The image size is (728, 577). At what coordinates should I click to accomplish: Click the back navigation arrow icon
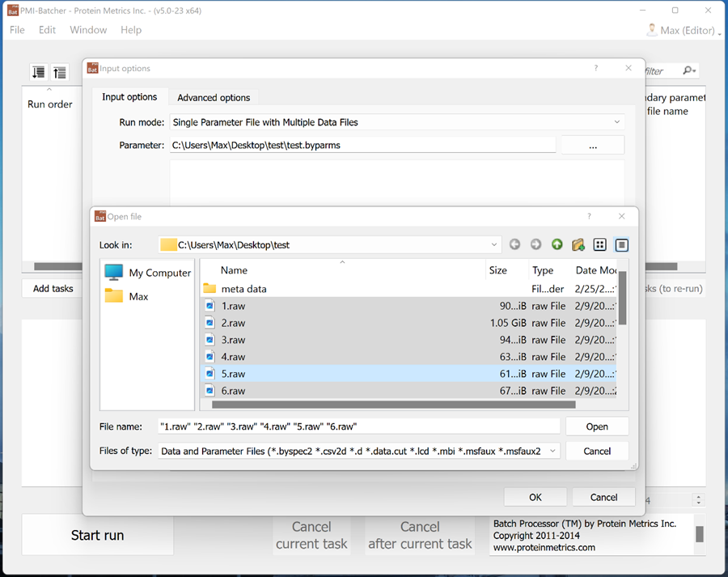click(x=515, y=244)
